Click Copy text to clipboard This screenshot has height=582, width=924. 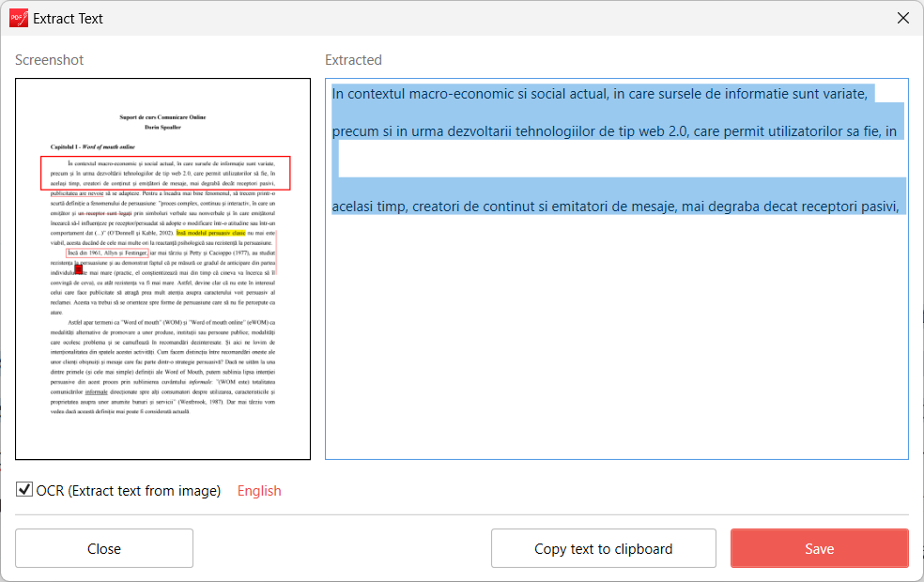click(x=603, y=548)
